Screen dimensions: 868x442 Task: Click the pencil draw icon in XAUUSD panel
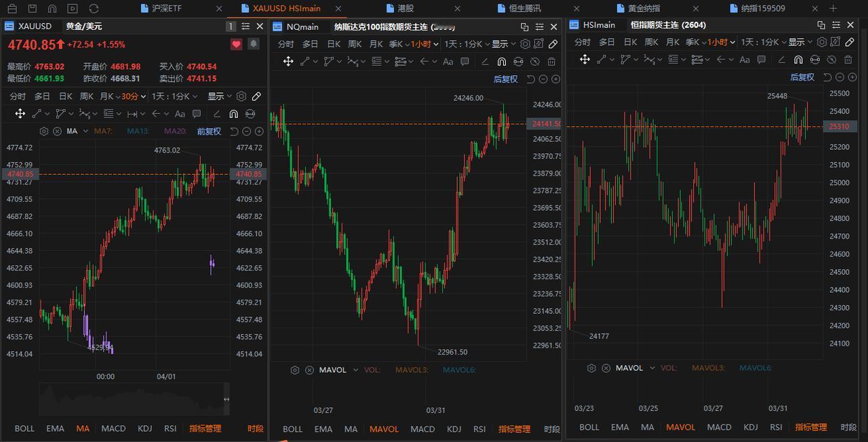pos(256,96)
